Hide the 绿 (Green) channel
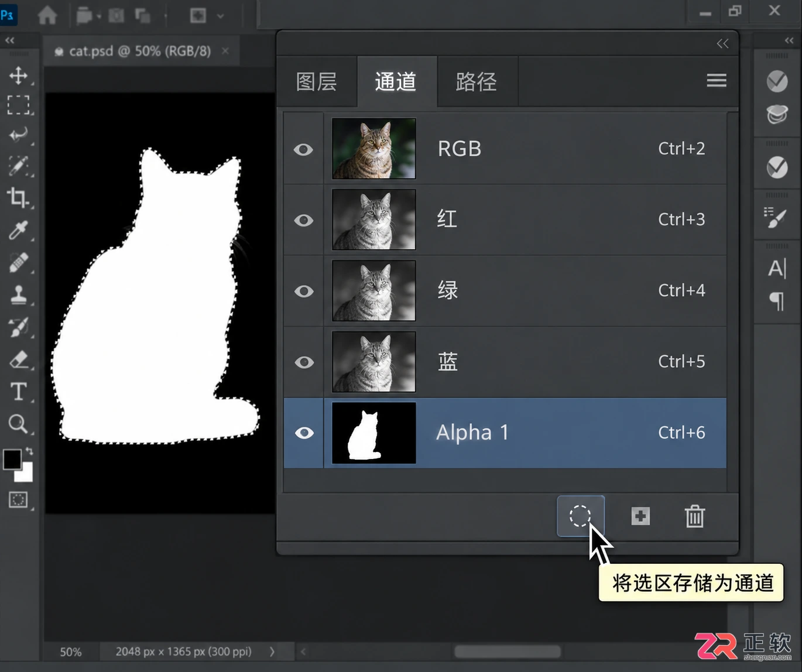The width and height of the screenshot is (802, 672). (x=303, y=291)
